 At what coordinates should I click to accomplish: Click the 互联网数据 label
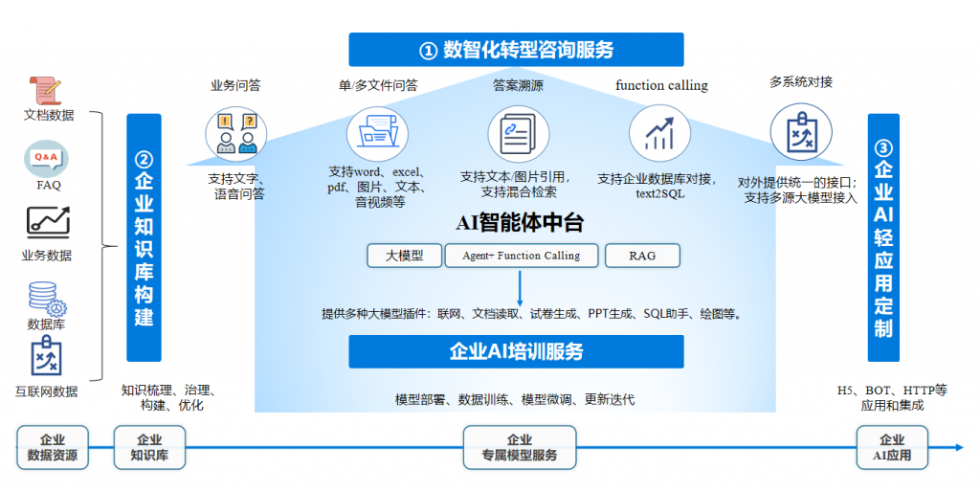[47, 392]
